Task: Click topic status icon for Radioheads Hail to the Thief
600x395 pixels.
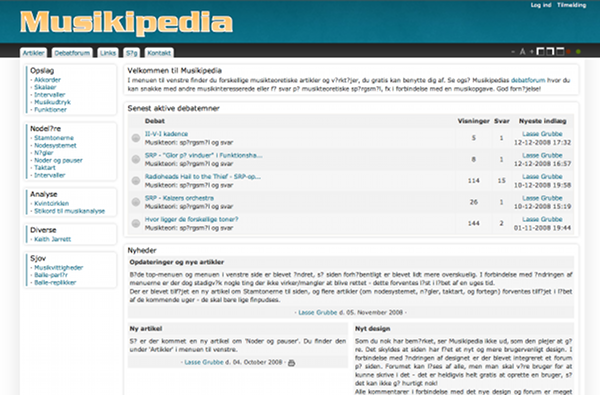Action: point(136,181)
